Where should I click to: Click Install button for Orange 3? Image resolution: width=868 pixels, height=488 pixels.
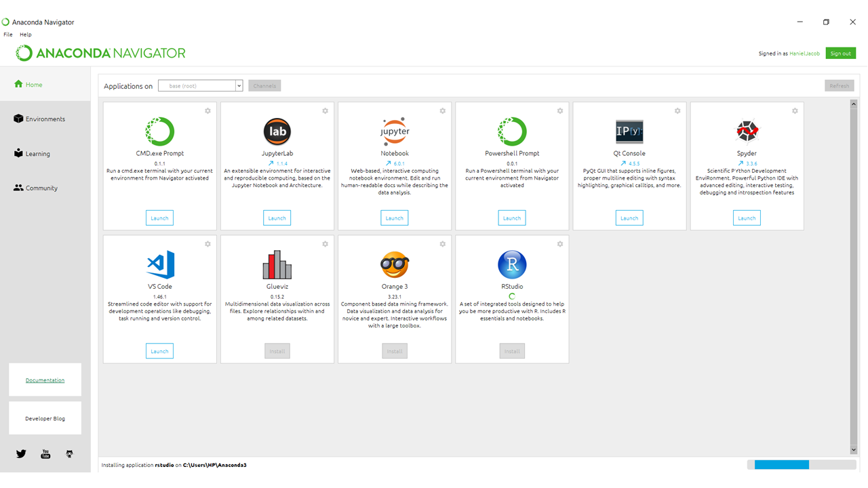395,351
